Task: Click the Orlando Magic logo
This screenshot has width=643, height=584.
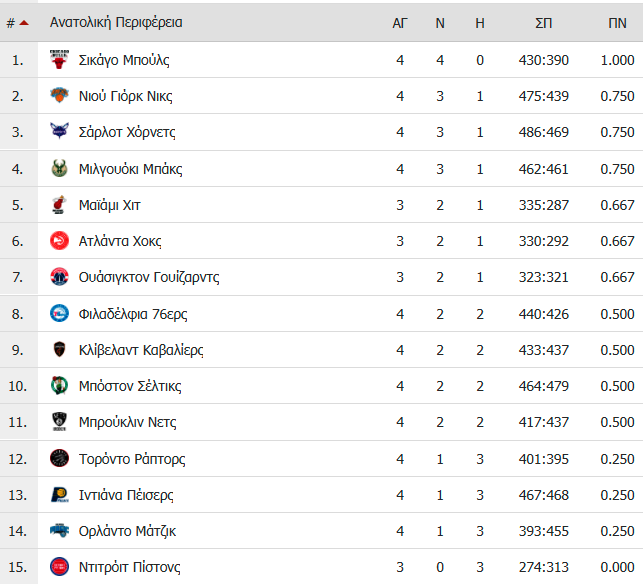Action: [x=59, y=531]
